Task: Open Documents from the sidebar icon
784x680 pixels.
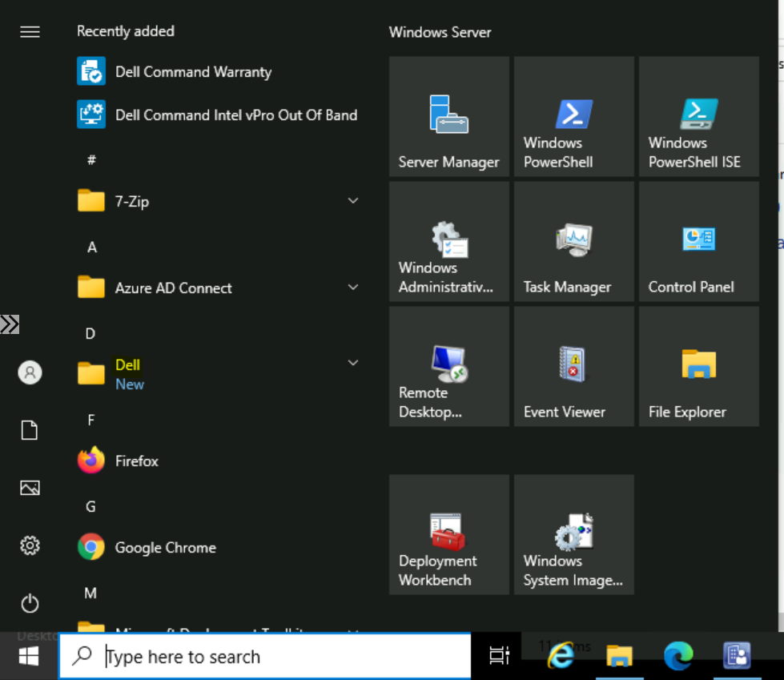Action: 30,430
